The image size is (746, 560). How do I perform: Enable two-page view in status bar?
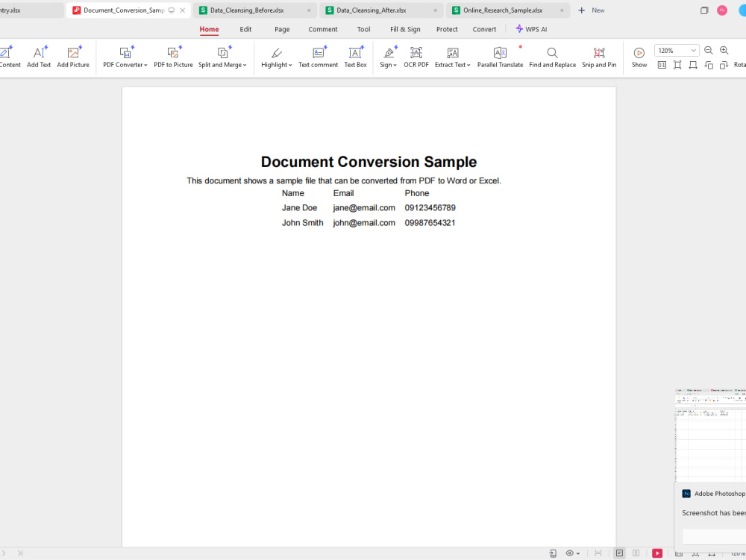click(636, 553)
